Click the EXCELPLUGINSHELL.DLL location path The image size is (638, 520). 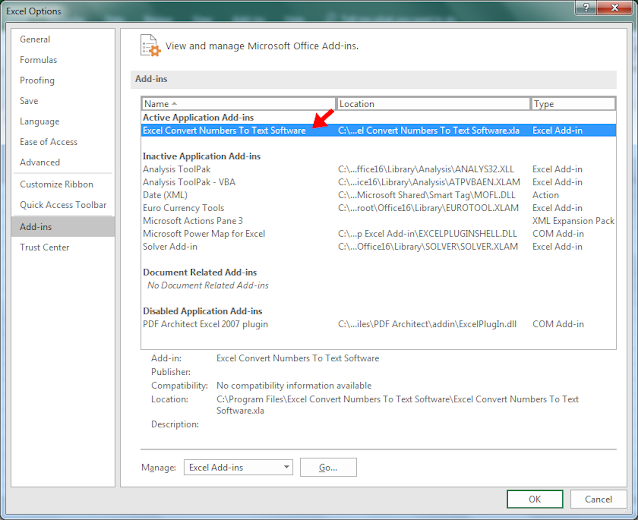[x=427, y=234]
